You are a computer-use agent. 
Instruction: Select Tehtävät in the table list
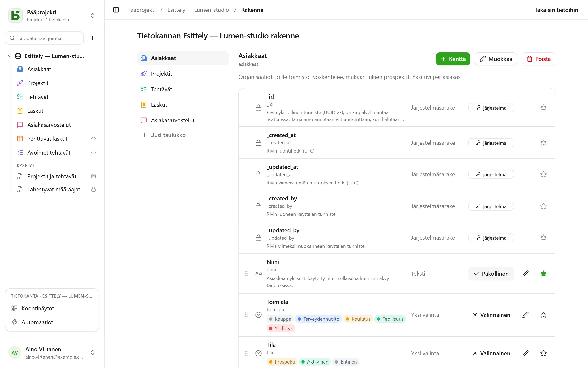(x=183, y=89)
